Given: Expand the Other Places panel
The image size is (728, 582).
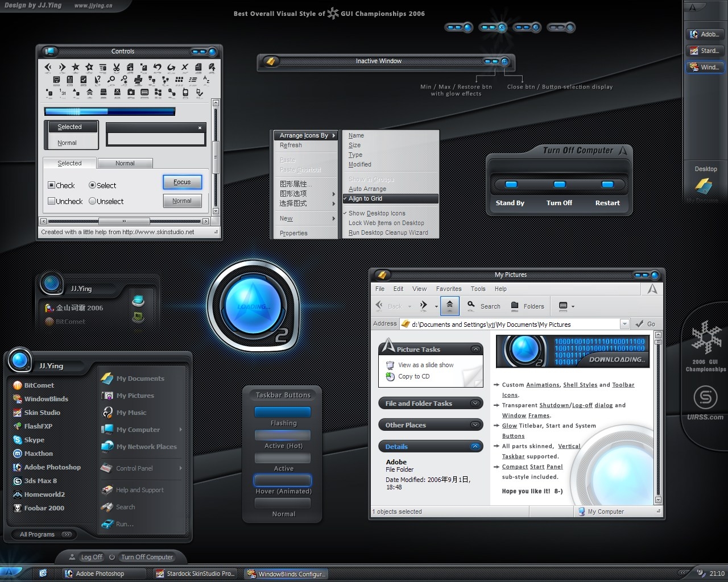Looking at the screenshot, I should [x=475, y=425].
